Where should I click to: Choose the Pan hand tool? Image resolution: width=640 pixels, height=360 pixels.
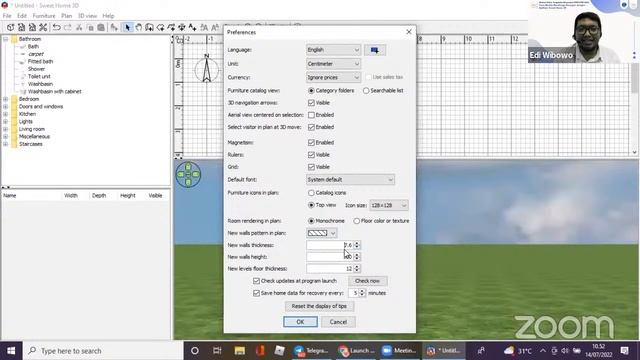[139, 27]
